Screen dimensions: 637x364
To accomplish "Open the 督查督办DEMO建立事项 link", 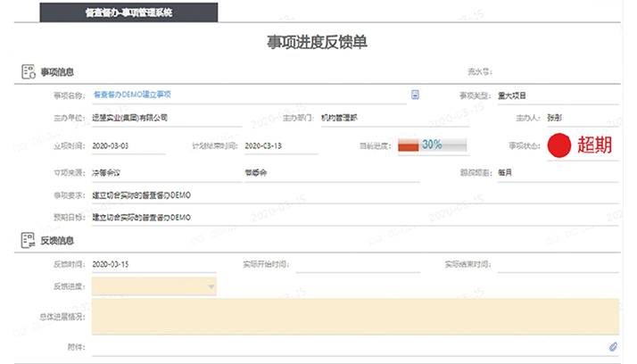I will (132, 95).
